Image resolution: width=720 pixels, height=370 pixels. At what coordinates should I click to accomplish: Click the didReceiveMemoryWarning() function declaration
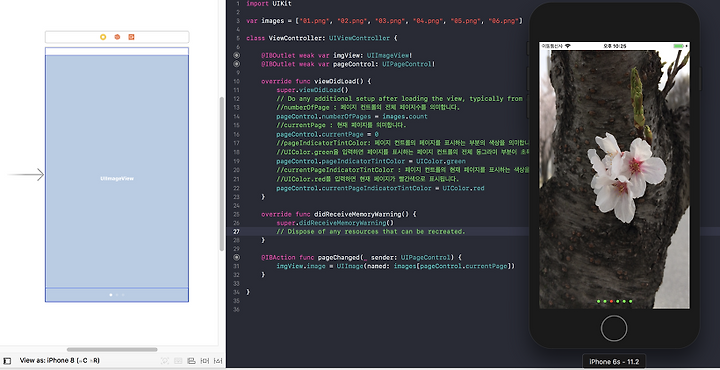[338, 214]
